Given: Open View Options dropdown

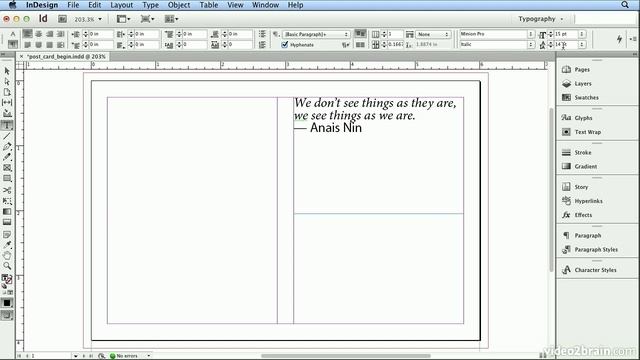Looking at the screenshot, I should click(x=123, y=19).
